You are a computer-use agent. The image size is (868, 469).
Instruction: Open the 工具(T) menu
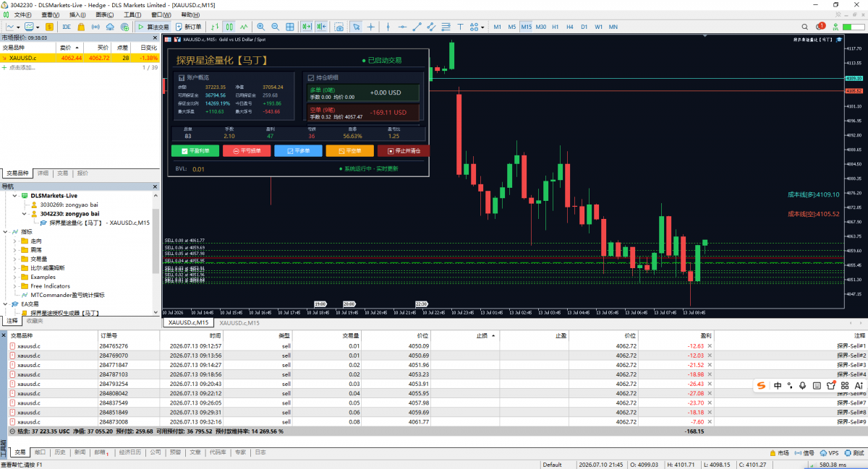pyautogui.click(x=132, y=14)
